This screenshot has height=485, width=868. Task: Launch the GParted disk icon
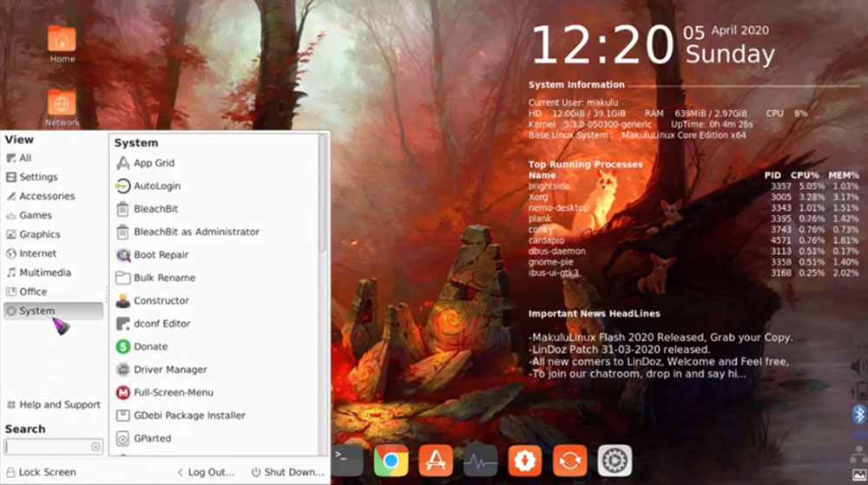click(123, 438)
